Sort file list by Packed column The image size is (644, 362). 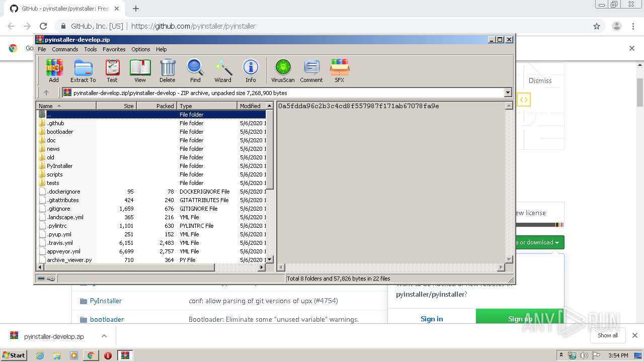click(156, 106)
